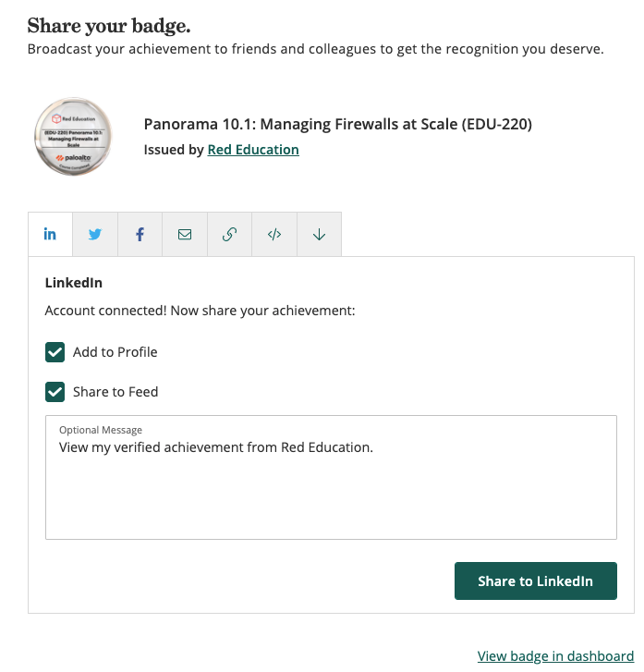
Task: Click the Panorama 10.1 badge title text
Action: tap(337, 124)
